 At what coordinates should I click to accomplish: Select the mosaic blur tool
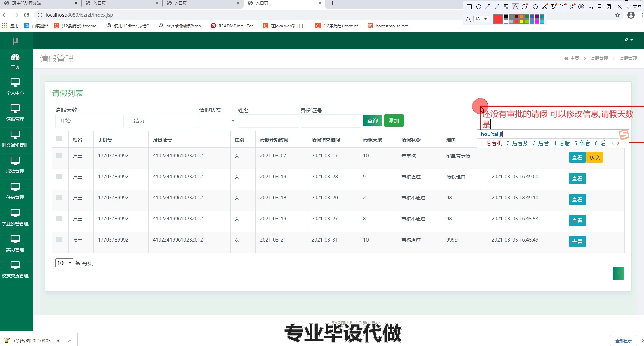506,7
